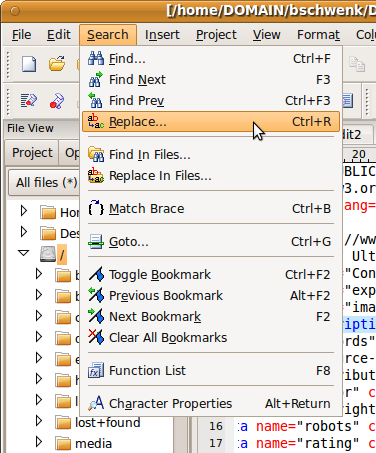The height and width of the screenshot is (453, 376).
Task: Click the Match Brace icon
Action: pos(96,209)
